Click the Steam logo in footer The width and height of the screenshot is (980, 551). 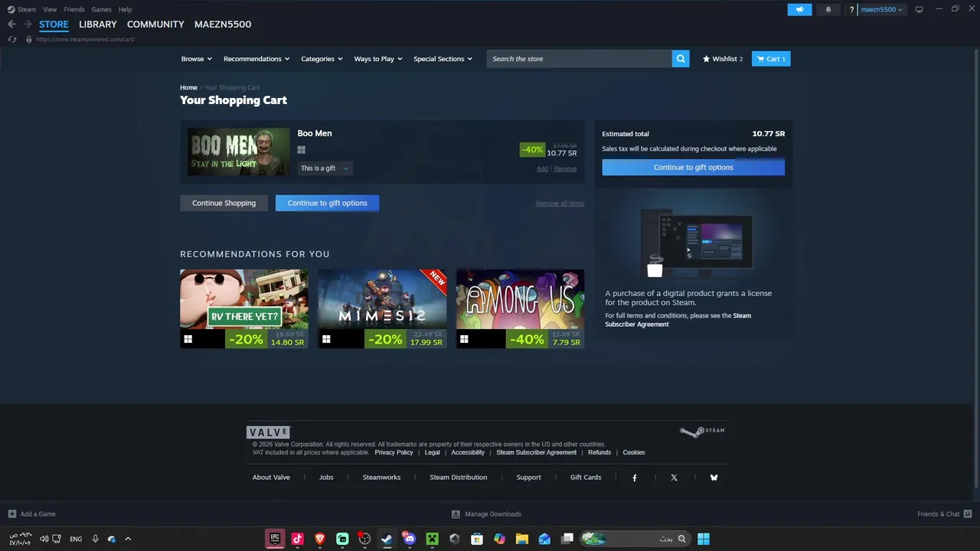tap(702, 432)
